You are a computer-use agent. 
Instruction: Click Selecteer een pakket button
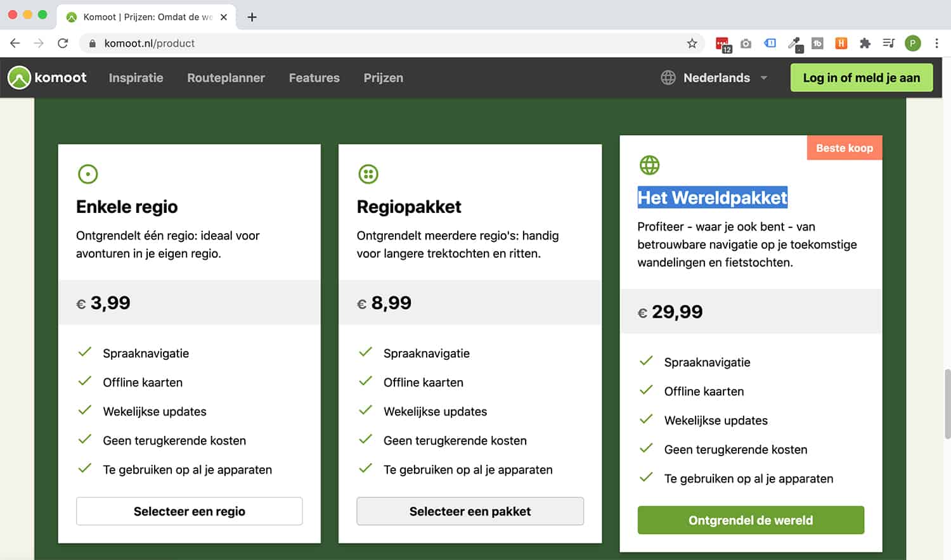pyautogui.click(x=470, y=511)
